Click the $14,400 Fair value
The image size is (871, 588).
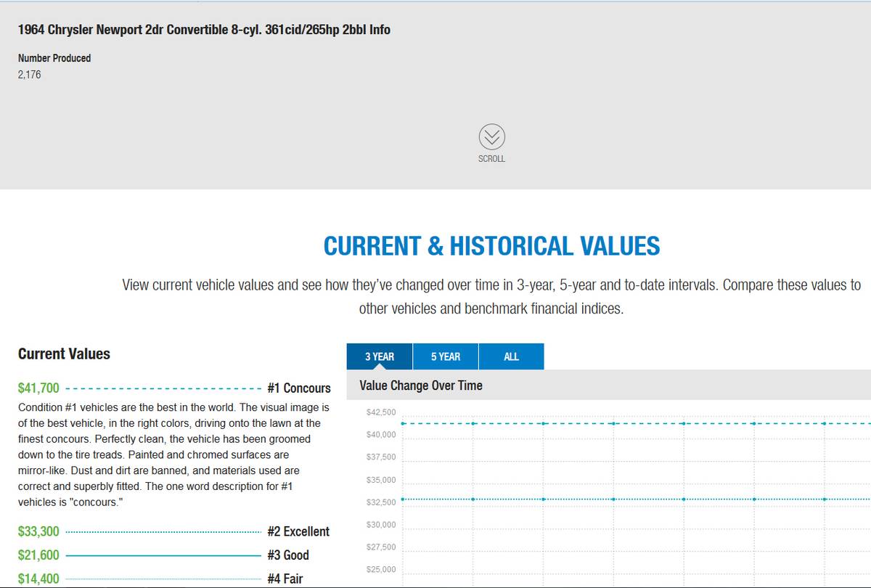38,579
